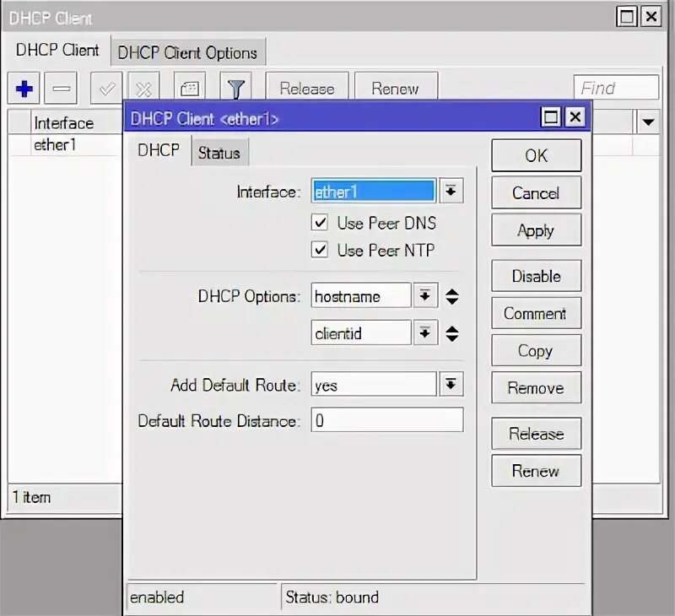
Task: Click the Disable button
Action: (536, 276)
